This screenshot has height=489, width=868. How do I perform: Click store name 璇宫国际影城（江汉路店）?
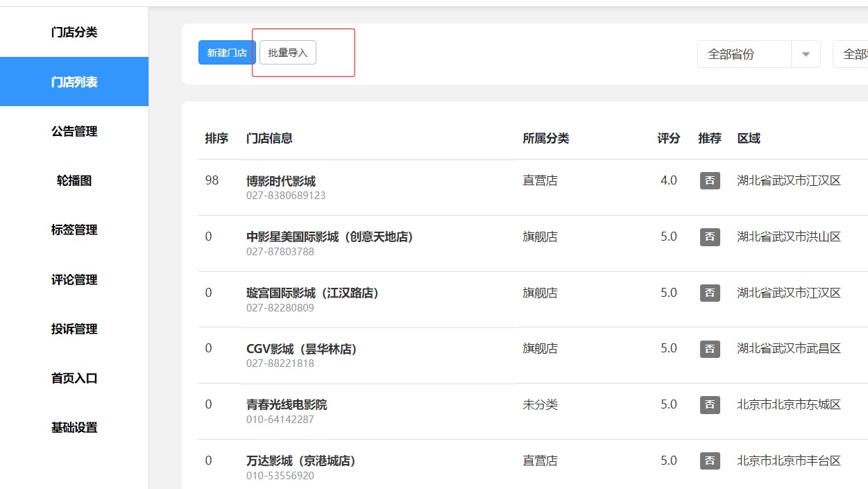[x=312, y=293]
